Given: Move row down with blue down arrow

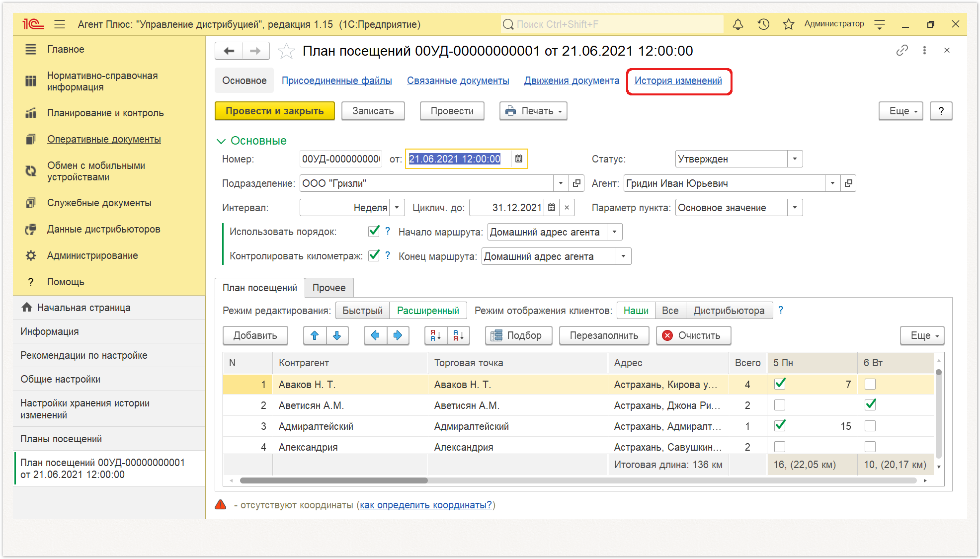Looking at the screenshot, I should point(337,335).
